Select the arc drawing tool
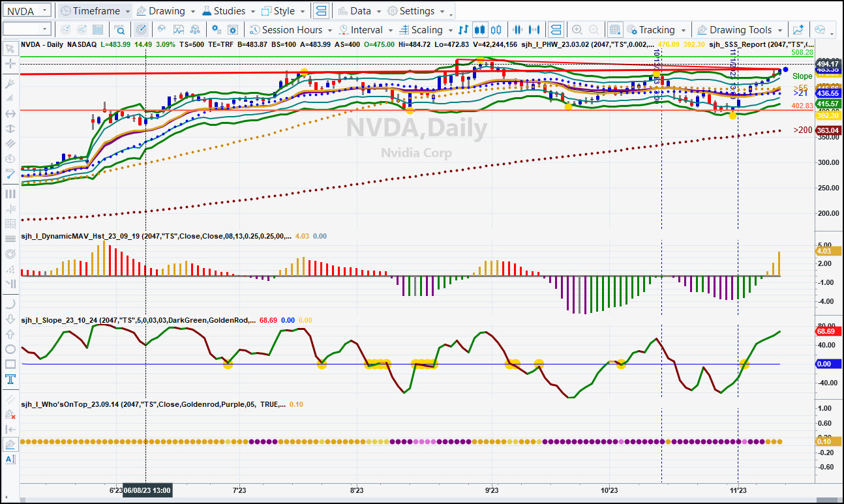 click(10, 304)
